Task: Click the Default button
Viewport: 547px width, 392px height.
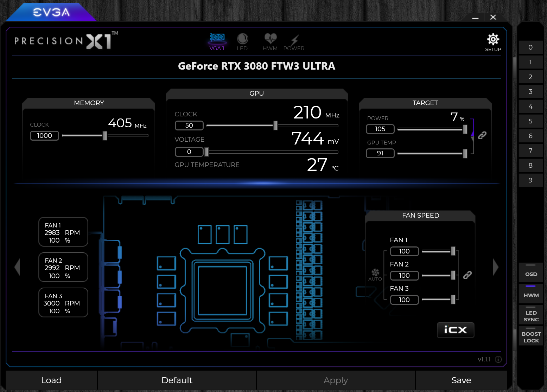Action: [177, 380]
